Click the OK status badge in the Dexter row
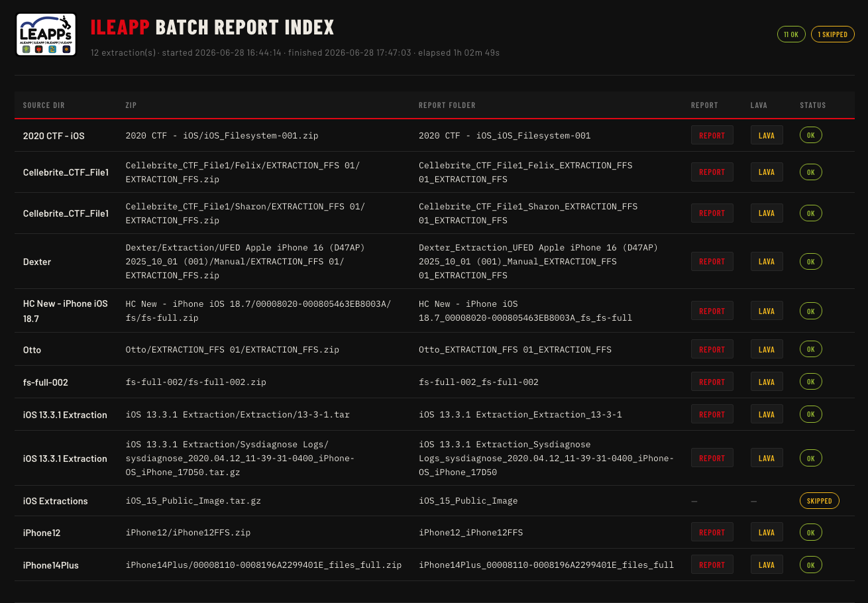868x603 pixels. [x=811, y=261]
